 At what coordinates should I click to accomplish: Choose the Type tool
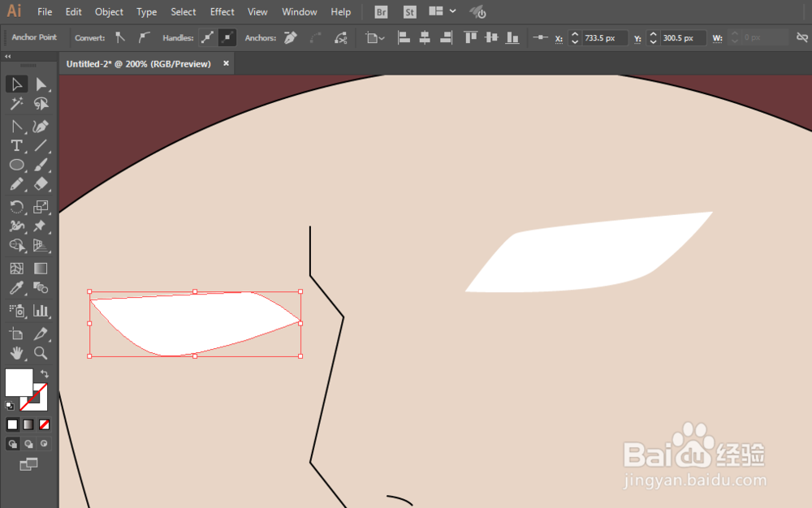click(16, 146)
